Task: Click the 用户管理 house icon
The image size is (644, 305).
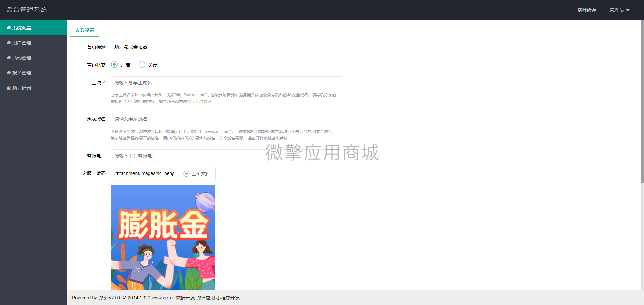Action: click(x=9, y=43)
